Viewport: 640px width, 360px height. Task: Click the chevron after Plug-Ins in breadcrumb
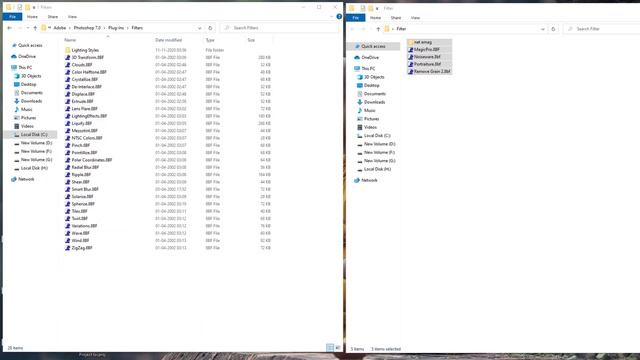[x=128, y=28]
